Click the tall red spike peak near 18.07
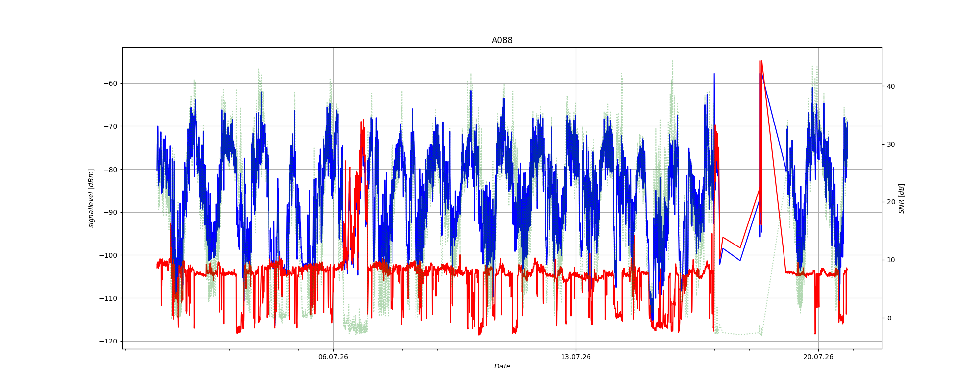 760,62
